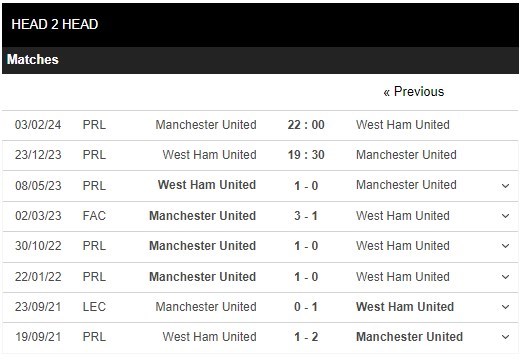Click the 3 - 1 FA Cup score
This screenshot has width=524, height=363.
306,216
